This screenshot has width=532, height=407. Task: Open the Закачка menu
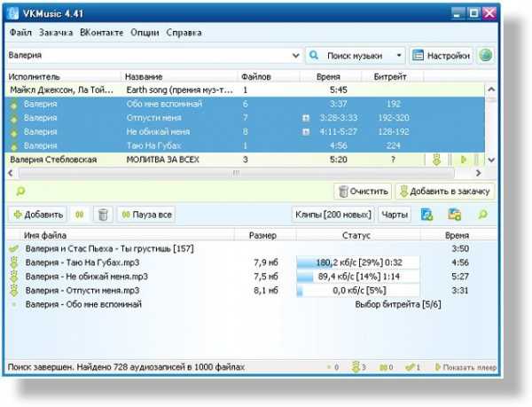(56, 33)
